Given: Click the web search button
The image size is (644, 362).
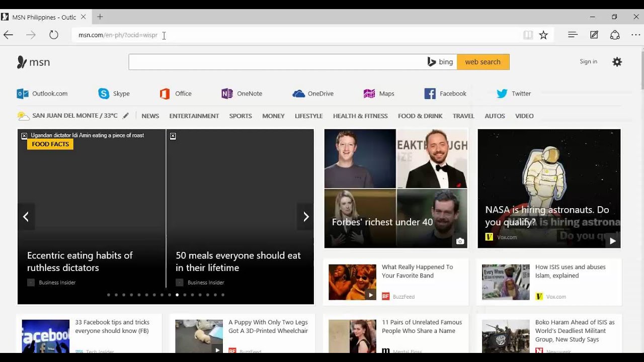Looking at the screenshot, I should point(483,62).
